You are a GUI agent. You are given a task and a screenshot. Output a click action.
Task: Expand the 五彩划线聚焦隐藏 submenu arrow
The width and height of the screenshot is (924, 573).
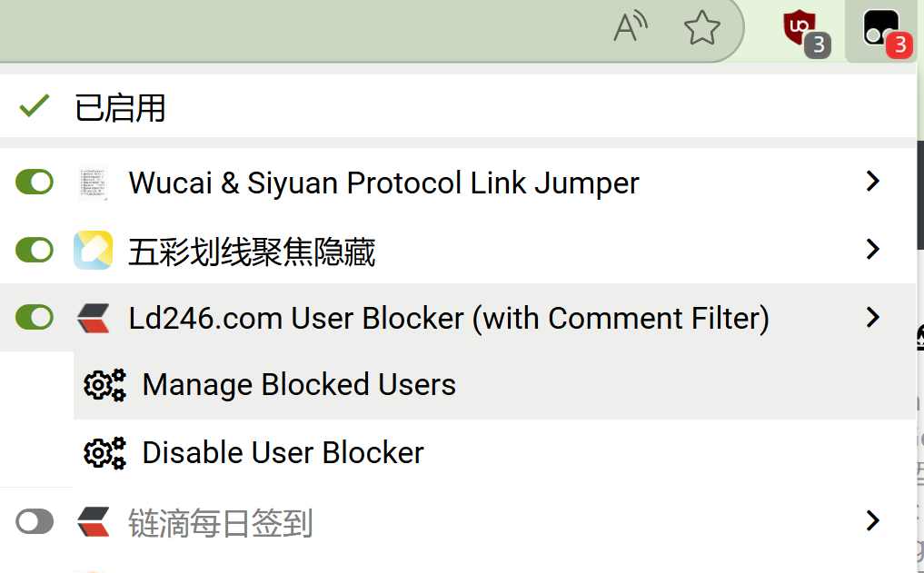pyautogui.click(x=873, y=249)
